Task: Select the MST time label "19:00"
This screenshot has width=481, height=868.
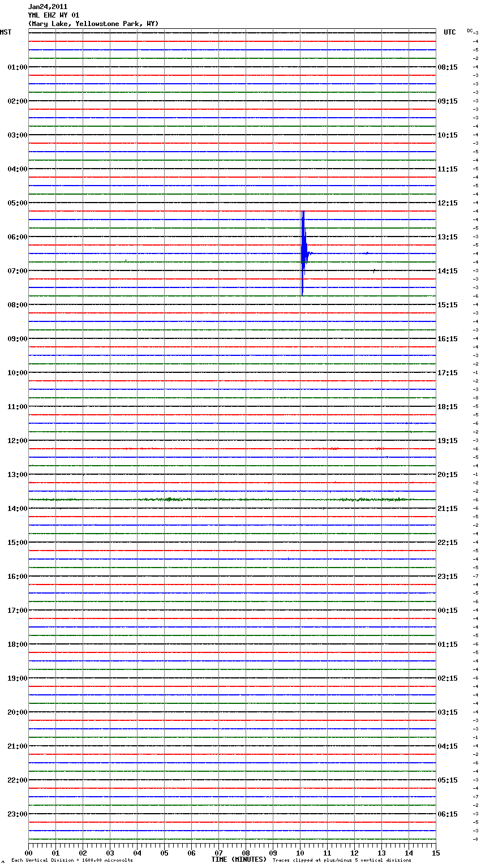Action: coord(18,678)
